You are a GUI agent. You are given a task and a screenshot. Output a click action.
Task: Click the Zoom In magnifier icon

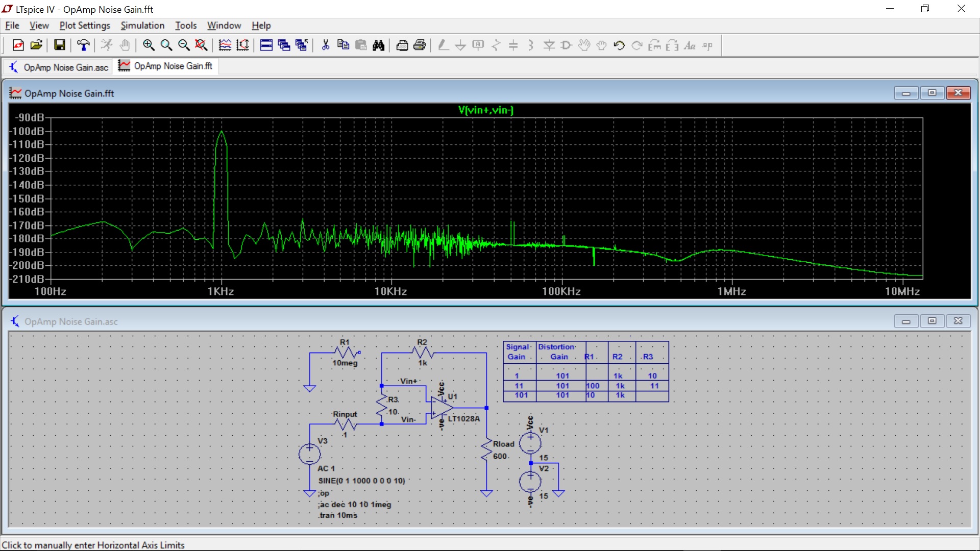[x=149, y=45]
